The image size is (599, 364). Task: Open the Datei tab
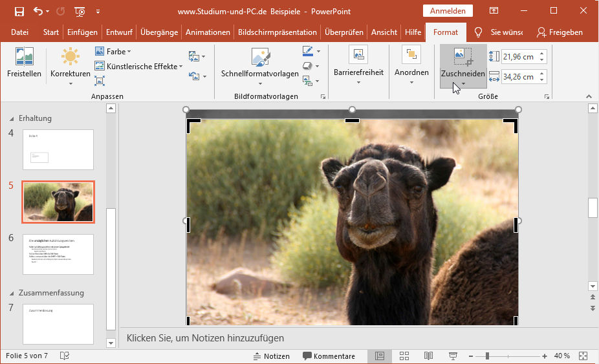point(19,32)
